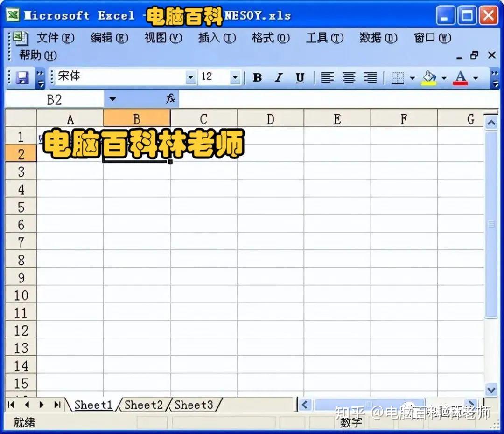Toggle underline formatting
Image resolution: width=504 pixels, height=434 pixels.
pyautogui.click(x=300, y=78)
